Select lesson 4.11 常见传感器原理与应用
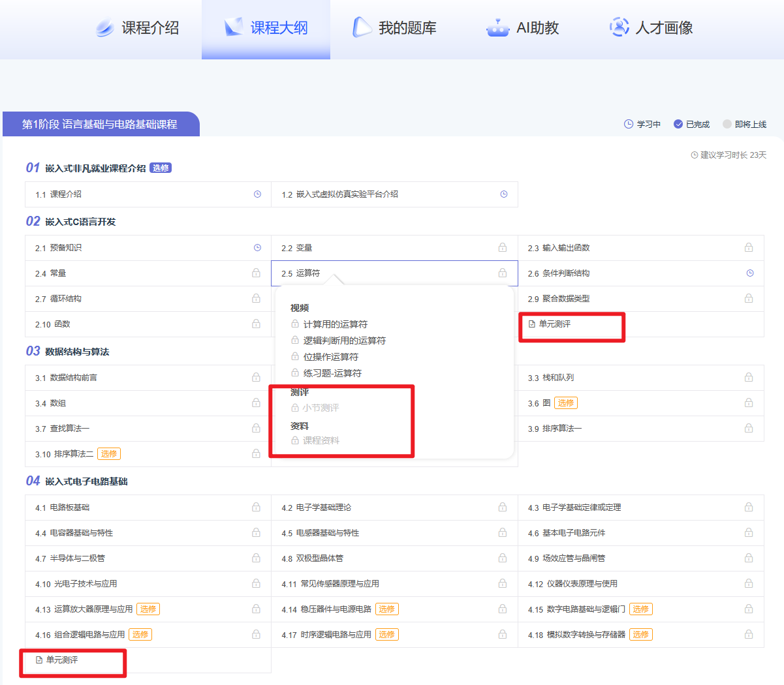Screen dimensions: 784x685 (x=394, y=584)
